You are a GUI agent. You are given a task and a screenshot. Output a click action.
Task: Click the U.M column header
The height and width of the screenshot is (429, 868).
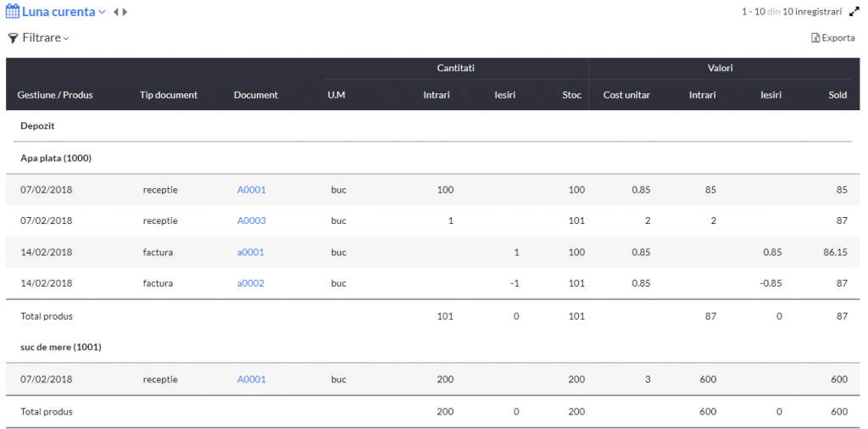[336, 95]
